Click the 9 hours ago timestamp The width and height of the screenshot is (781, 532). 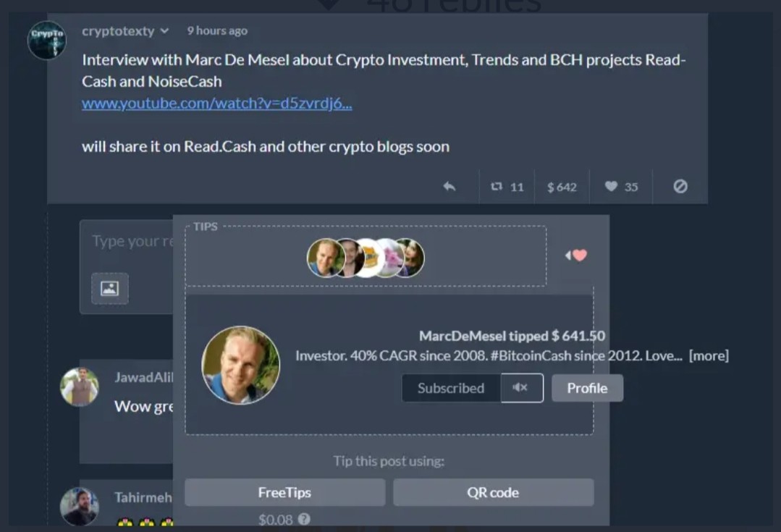point(217,31)
